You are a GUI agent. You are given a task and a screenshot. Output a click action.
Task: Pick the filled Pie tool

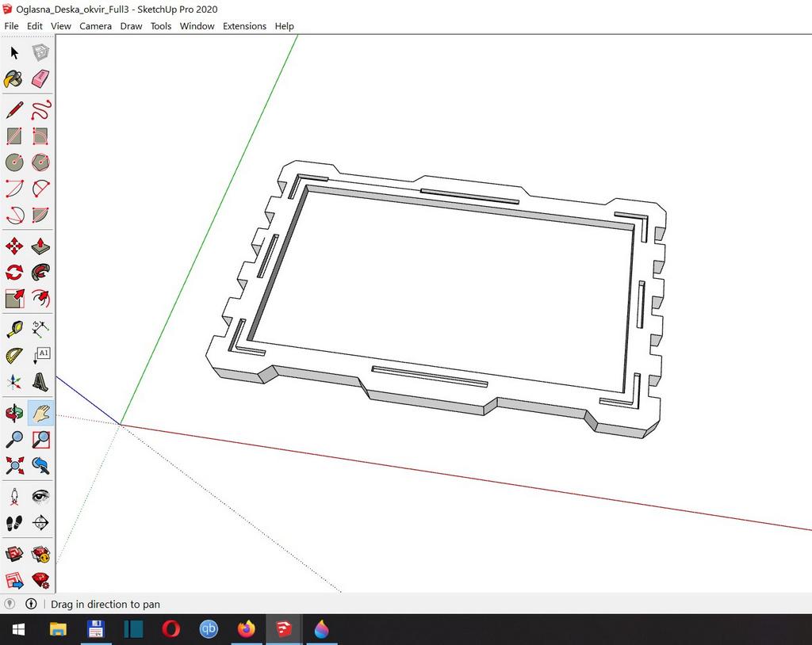(40, 214)
